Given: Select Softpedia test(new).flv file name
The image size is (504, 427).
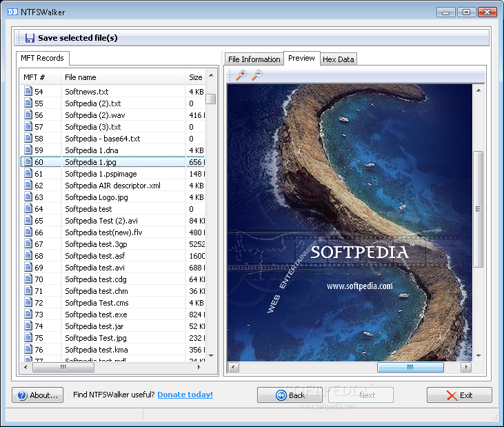Looking at the screenshot, I should pyautogui.click(x=103, y=232).
